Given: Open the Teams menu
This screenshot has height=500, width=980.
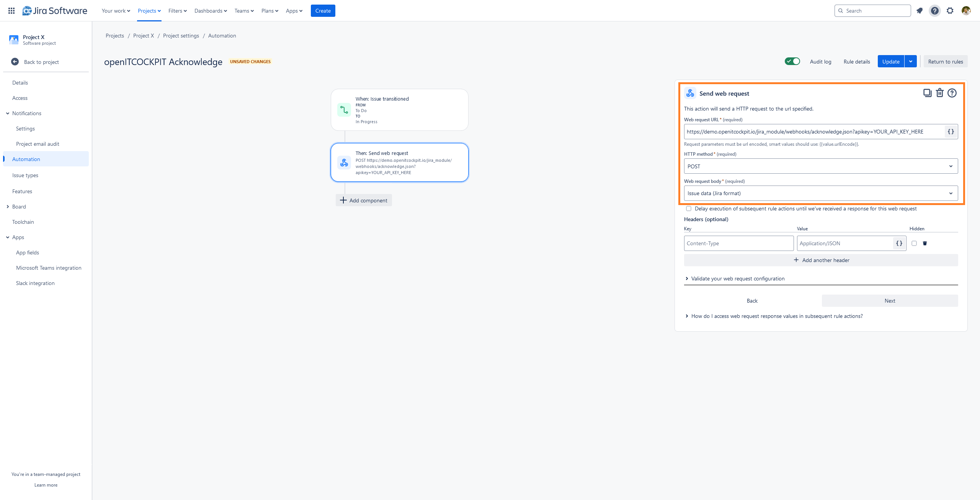Looking at the screenshot, I should point(244,11).
